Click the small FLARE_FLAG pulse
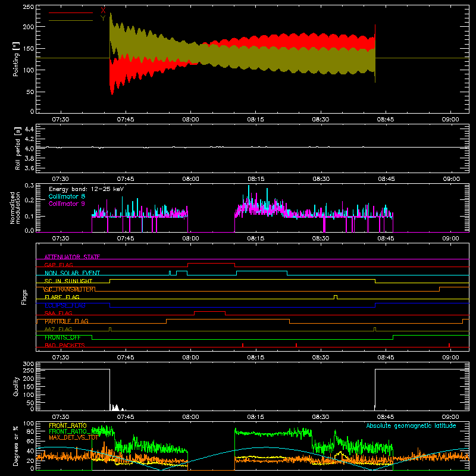The height and width of the screenshot is (476, 476). (336, 297)
